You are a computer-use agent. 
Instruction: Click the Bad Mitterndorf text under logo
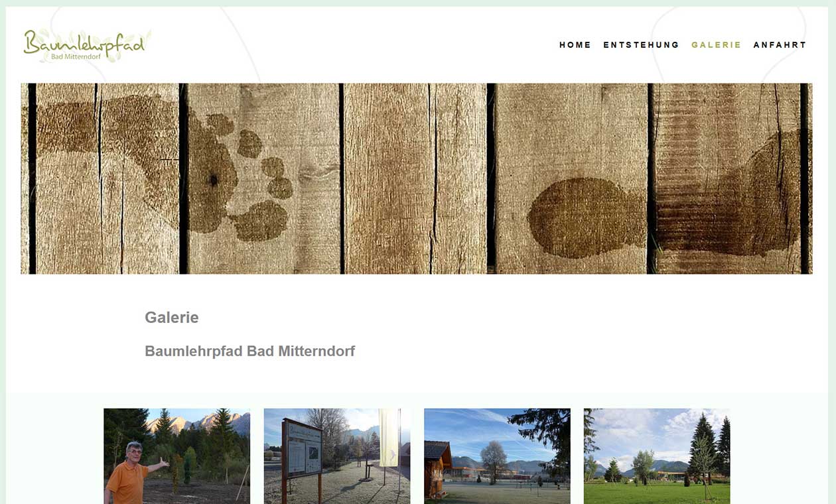pyautogui.click(x=76, y=57)
